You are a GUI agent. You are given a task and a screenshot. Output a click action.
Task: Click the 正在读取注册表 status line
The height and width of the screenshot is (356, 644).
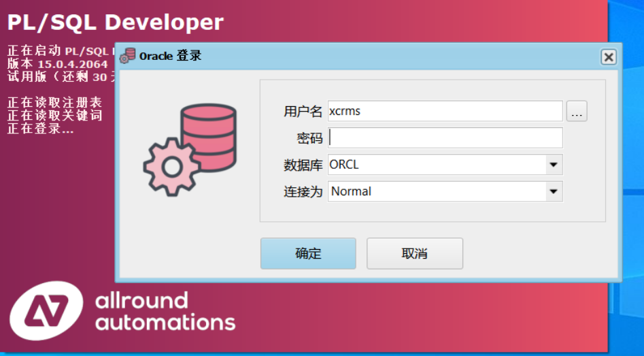(x=54, y=102)
